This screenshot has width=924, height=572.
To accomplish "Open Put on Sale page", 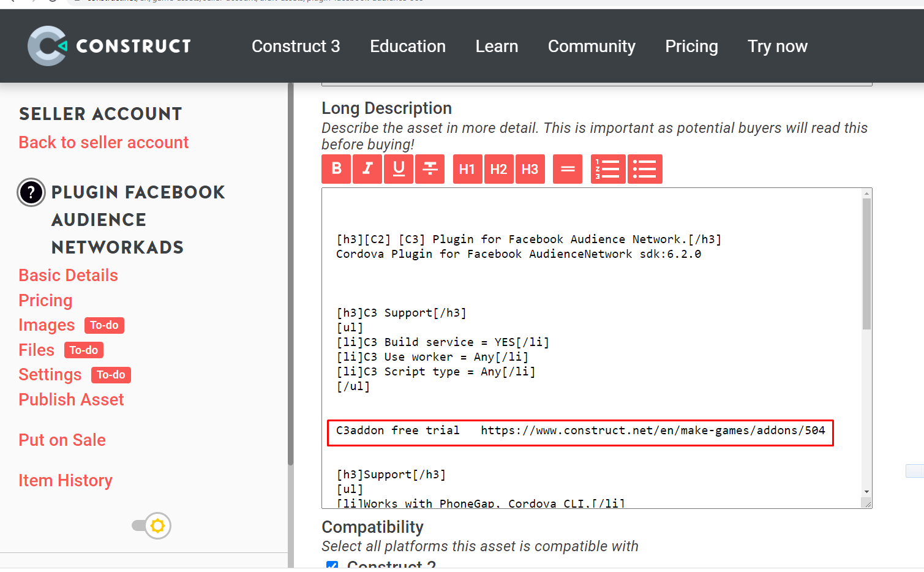I will (62, 440).
